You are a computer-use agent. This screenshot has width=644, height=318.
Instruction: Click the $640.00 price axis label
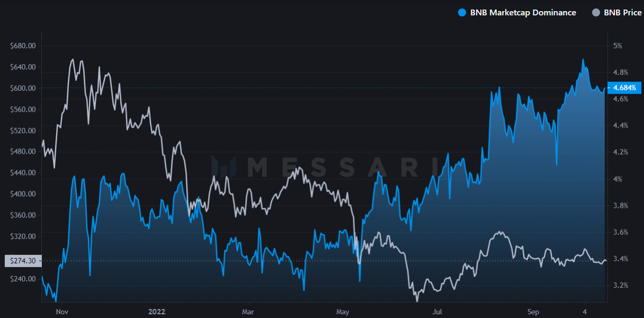[23, 67]
